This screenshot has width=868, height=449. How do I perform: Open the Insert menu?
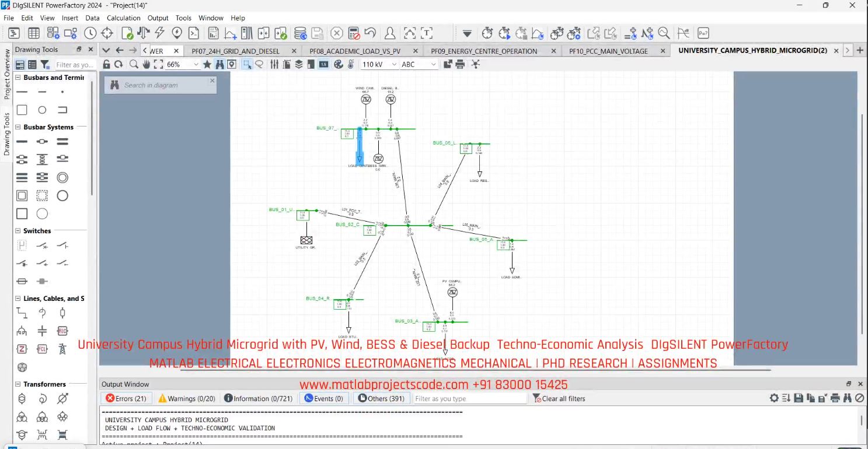pyautogui.click(x=70, y=18)
